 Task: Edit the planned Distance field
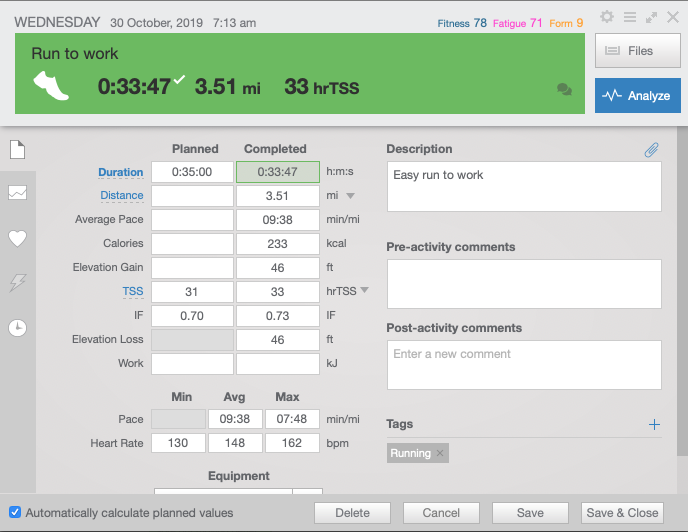[x=192, y=196]
